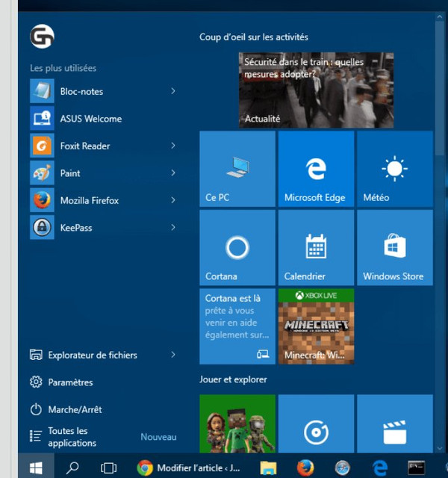Open taskbar search magnifier
The width and height of the screenshot is (448, 478).
tap(72, 468)
